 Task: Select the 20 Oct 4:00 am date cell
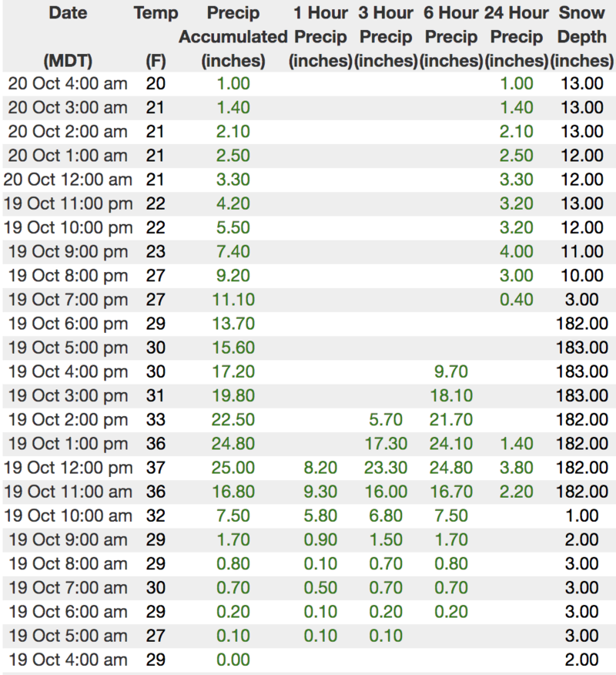pyautogui.click(x=67, y=84)
